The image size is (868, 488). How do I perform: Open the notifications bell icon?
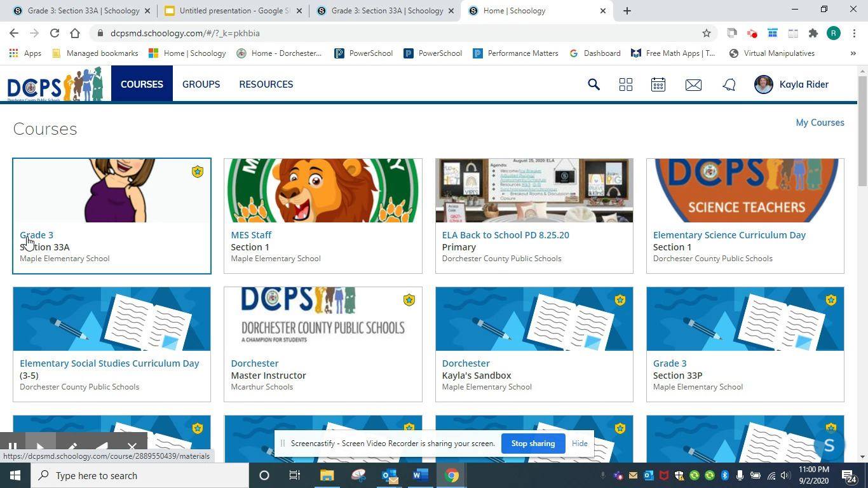(729, 85)
